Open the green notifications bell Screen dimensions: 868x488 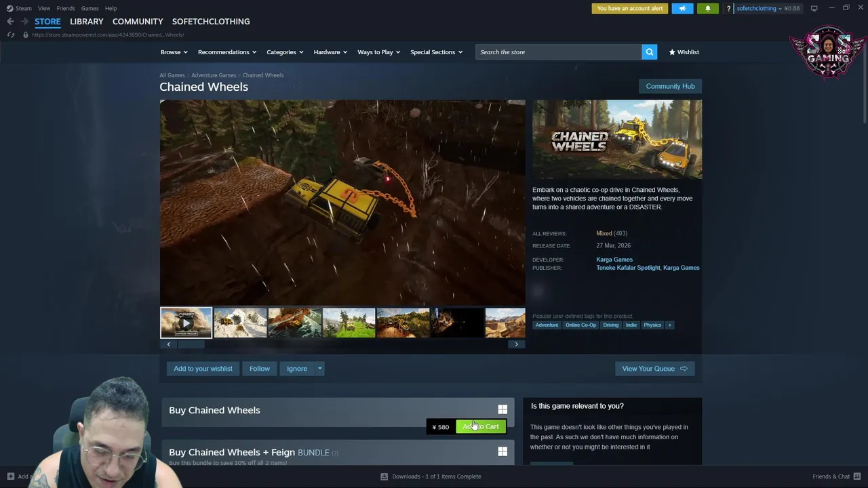pos(707,8)
